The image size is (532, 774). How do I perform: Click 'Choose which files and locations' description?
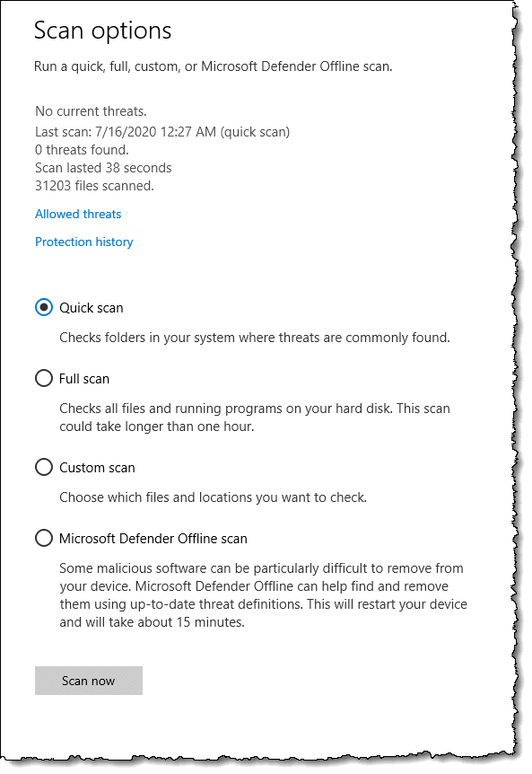click(x=213, y=497)
